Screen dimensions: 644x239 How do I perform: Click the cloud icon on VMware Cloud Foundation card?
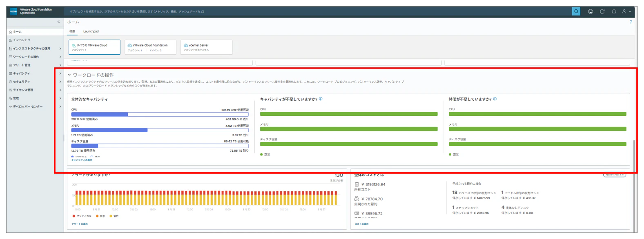pyautogui.click(x=130, y=45)
